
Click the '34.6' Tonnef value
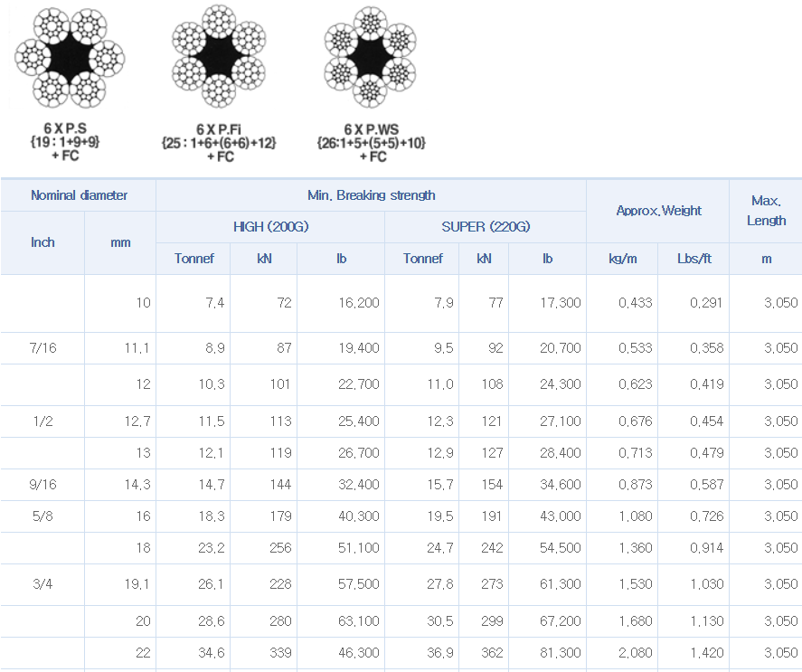[212, 652]
